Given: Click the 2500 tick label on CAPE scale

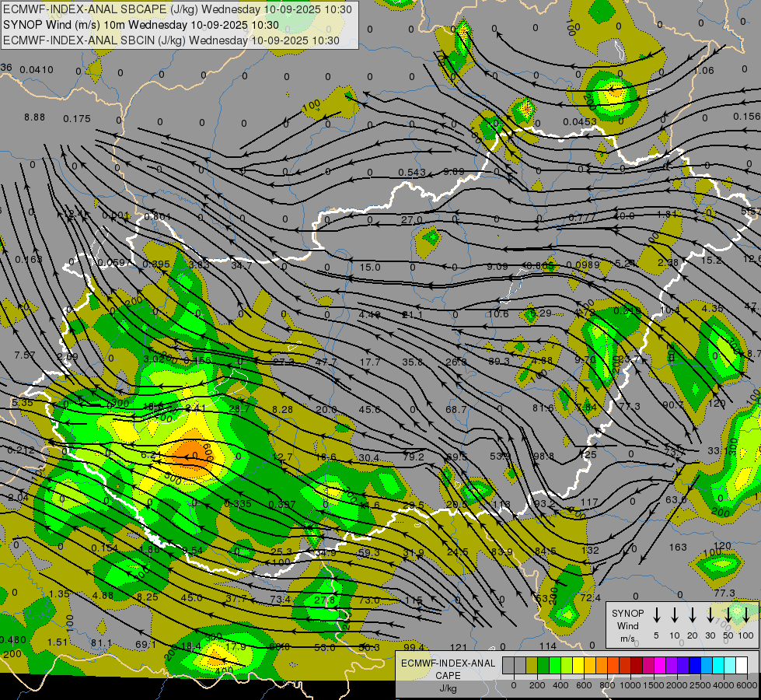Looking at the screenshot, I should coord(700,685).
